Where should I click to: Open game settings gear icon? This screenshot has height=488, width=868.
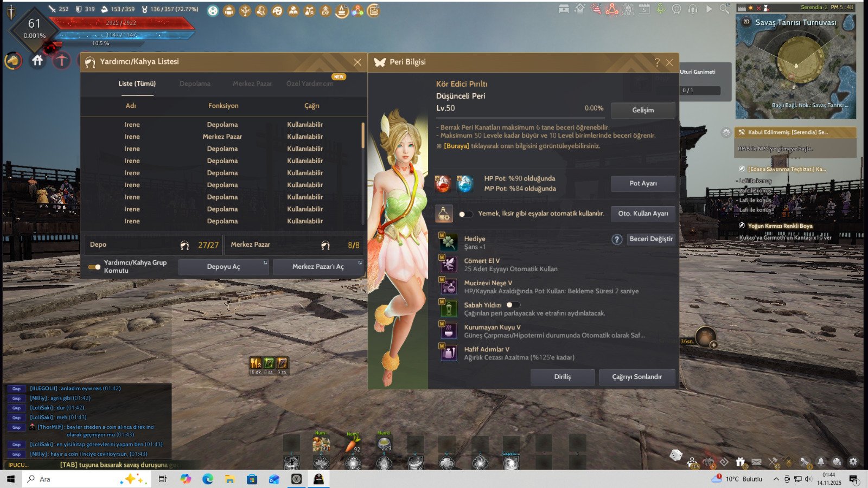[853, 461]
